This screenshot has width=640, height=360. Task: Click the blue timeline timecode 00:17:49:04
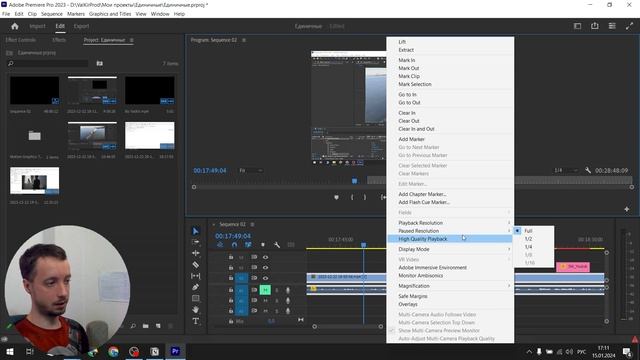click(x=233, y=236)
